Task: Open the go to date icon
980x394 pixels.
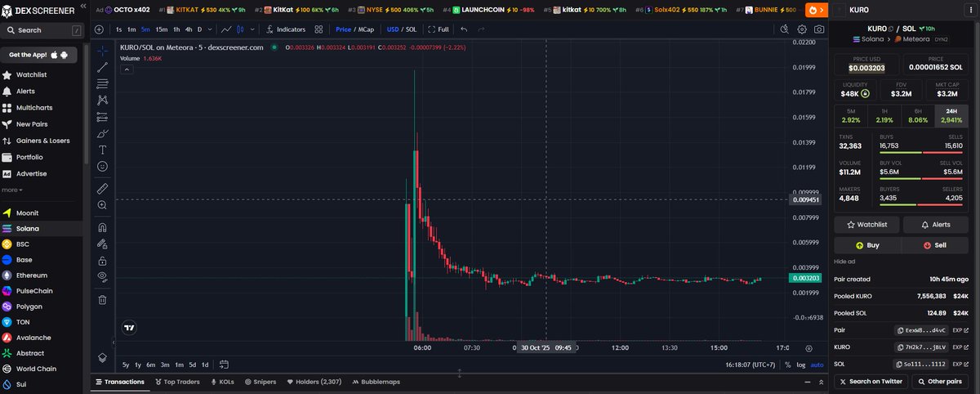Action: pos(223,365)
